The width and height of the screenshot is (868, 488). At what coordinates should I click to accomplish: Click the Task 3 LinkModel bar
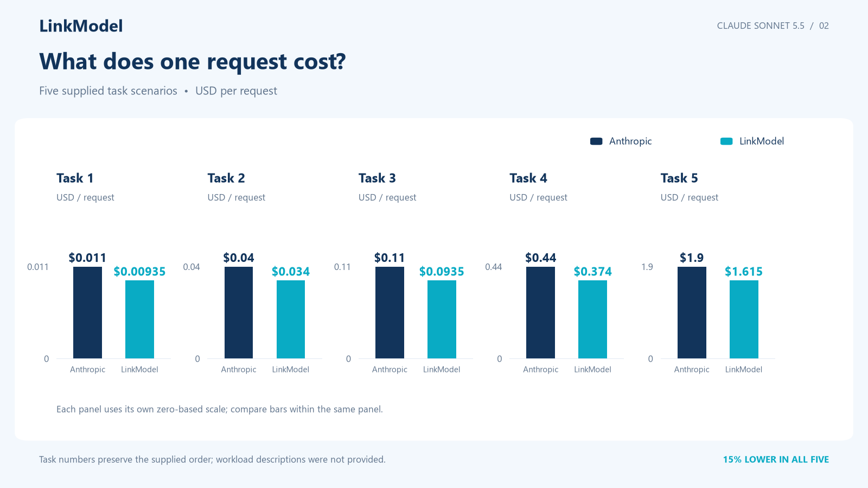[x=442, y=319]
